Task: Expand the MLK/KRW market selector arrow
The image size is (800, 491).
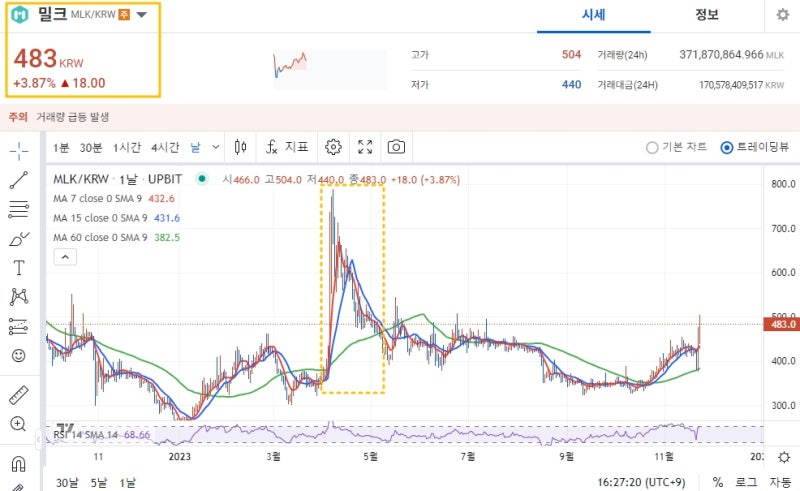Action: 142,15
